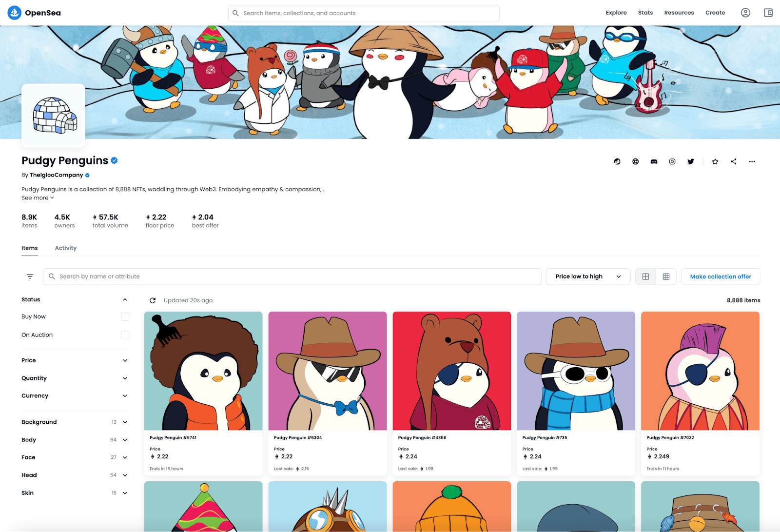Screen dimensions: 780x532
Task: Toggle the filter sidebar icon
Action: click(x=30, y=276)
